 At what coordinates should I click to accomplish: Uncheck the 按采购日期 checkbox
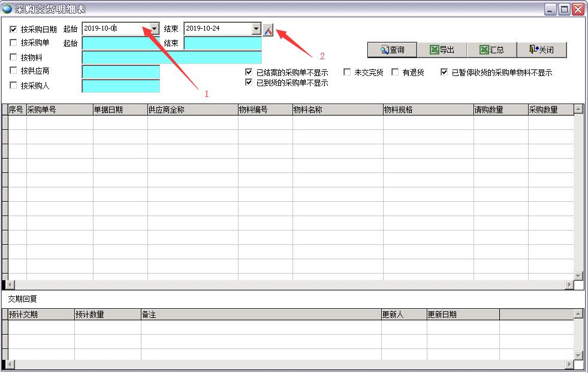coord(14,29)
